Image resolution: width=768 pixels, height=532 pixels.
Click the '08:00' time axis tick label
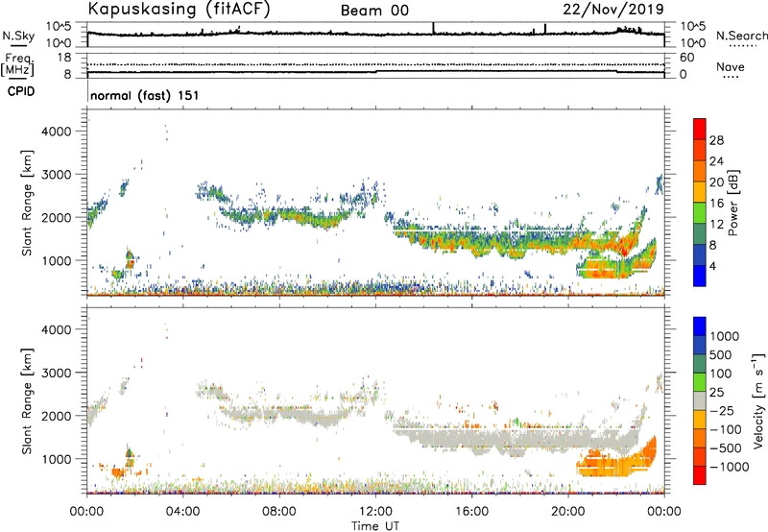coord(279,512)
